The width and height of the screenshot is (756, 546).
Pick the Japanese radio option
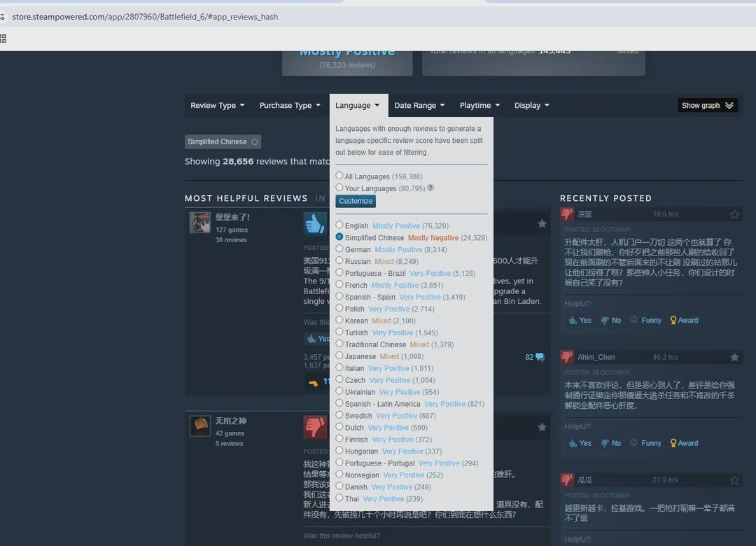(339, 356)
